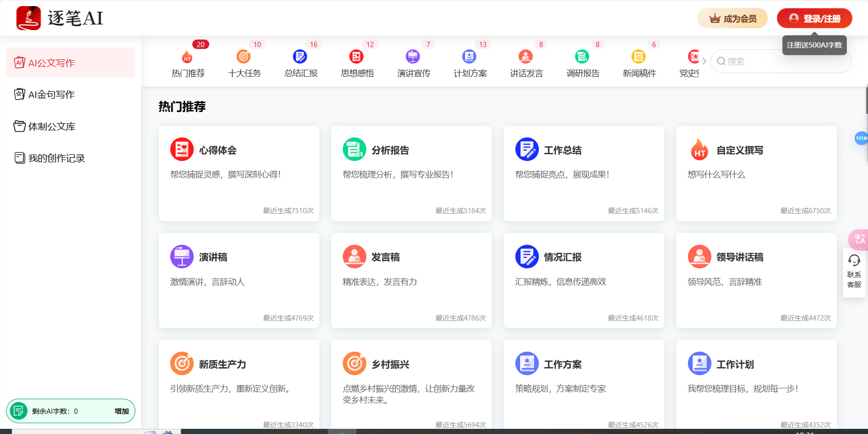Image resolution: width=868 pixels, height=434 pixels.
Task: Switch to the 十大任务 category tab
Action: tap(244, 64)
